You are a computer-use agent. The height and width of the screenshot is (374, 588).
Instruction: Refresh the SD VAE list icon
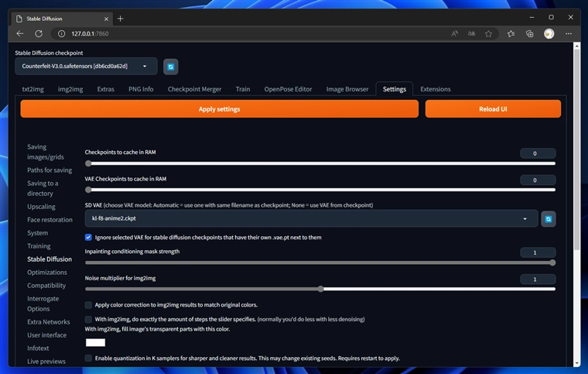coord(549,218)
